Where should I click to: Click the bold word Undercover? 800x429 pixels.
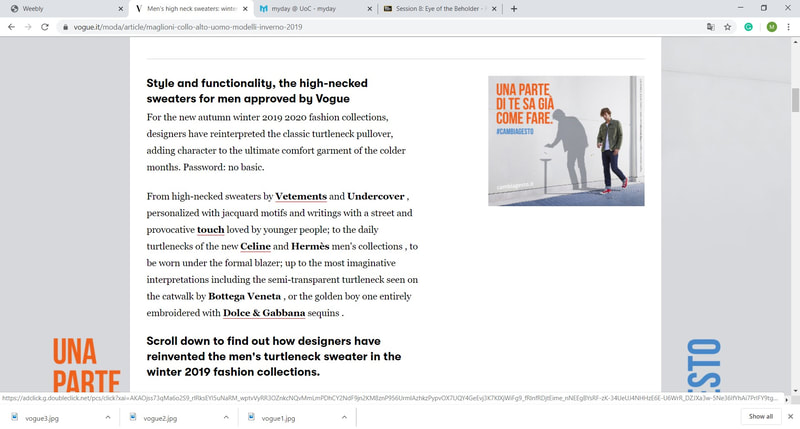click(x=376, y=196)
